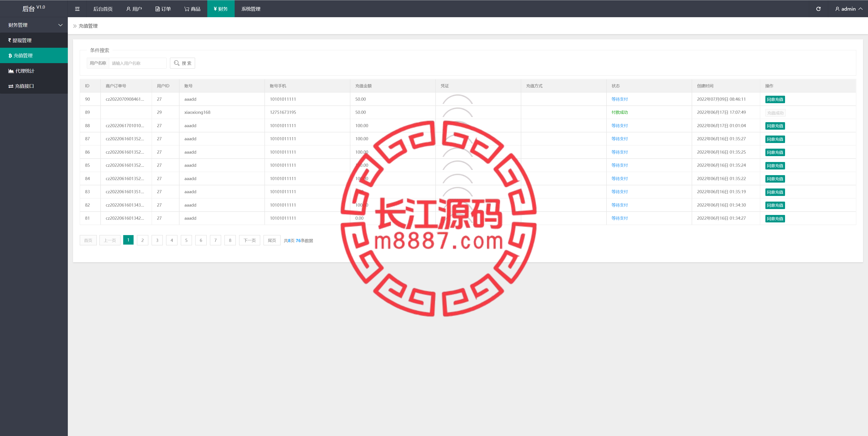The width and height of the screenshot is (868, 436).
Task: Approve recharge for order ID 88
Action: tap(775, 126)
